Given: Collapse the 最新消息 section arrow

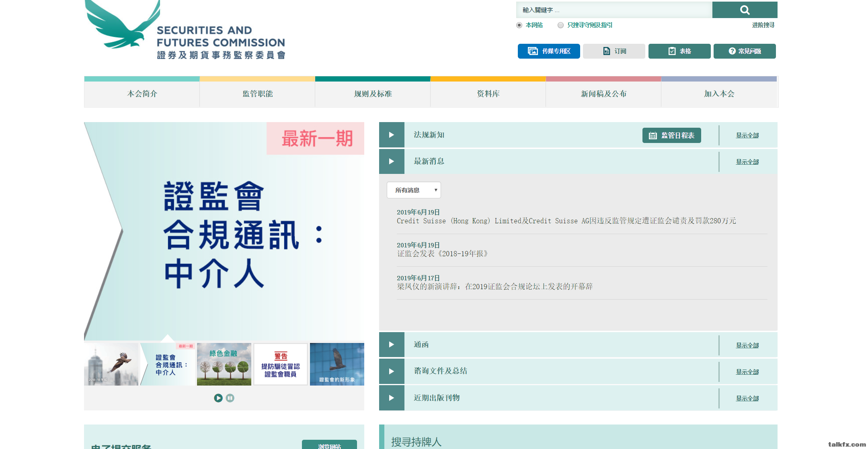Looking at the screenshot, I should [x=392, y=161].
